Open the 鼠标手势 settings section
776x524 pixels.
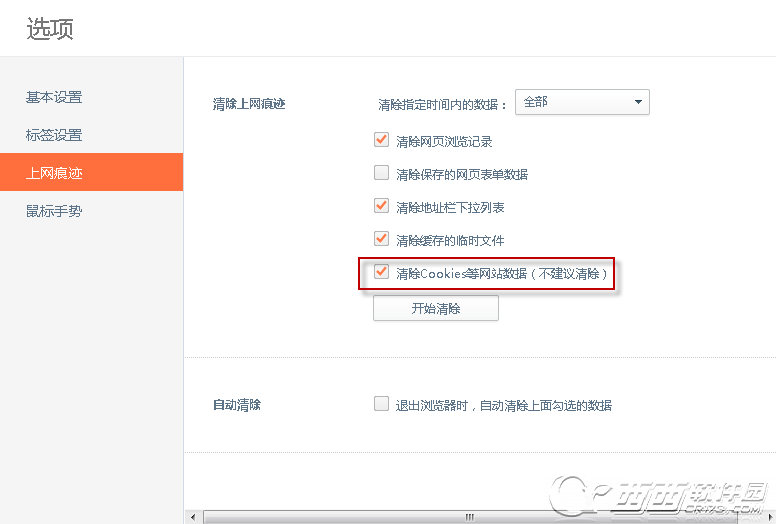pos(54,211)
